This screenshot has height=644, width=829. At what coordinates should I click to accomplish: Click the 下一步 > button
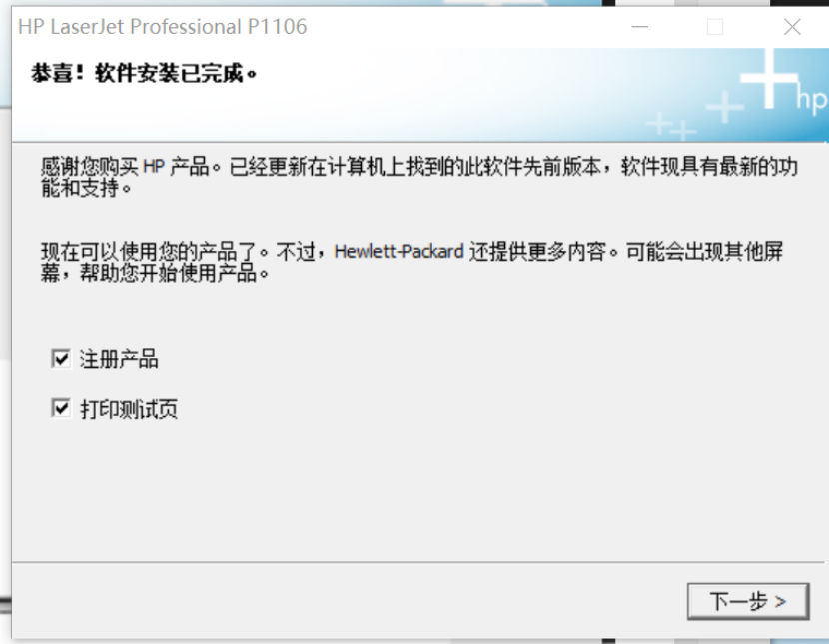(x=747, y=601)
